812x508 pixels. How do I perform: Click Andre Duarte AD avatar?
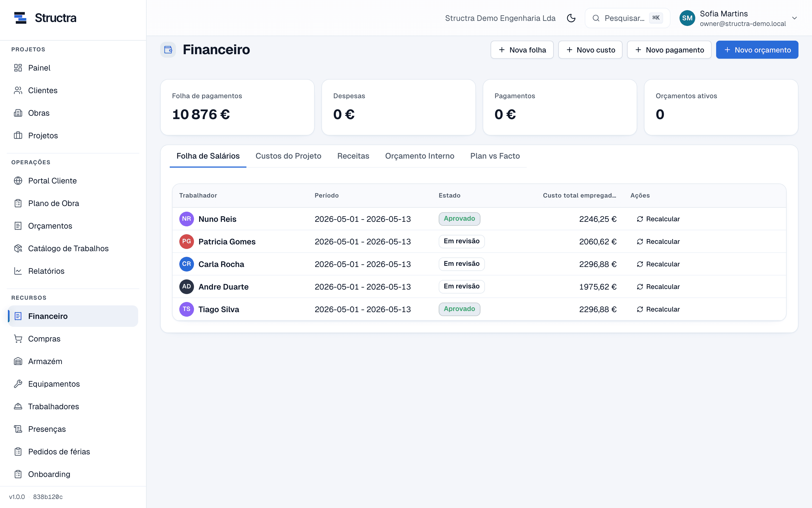coord(187,286)
